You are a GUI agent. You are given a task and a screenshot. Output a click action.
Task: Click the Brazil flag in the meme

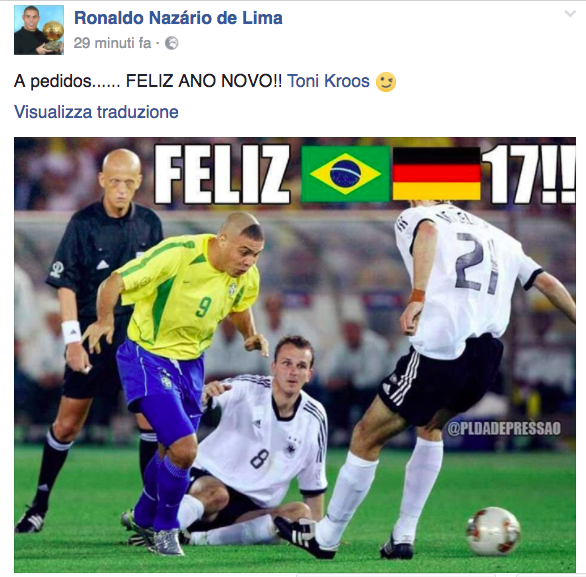pyautogui.click(x=345, y=174)
